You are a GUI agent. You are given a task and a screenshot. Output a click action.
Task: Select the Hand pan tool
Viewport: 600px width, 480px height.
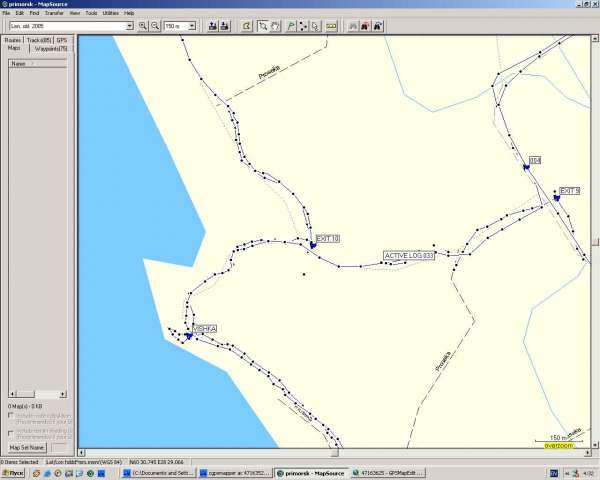277,25
